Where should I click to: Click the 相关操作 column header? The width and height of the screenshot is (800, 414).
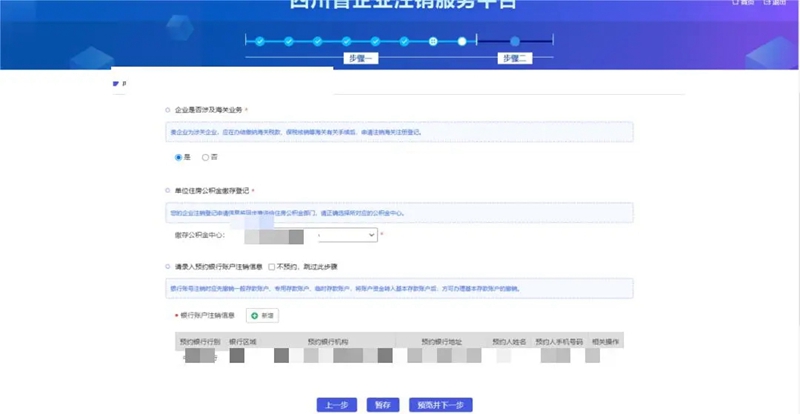606,342
